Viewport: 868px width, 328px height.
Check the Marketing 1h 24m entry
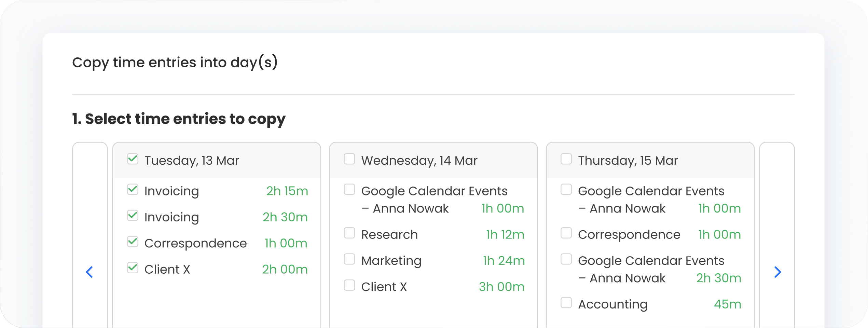[x=349, y=259]
